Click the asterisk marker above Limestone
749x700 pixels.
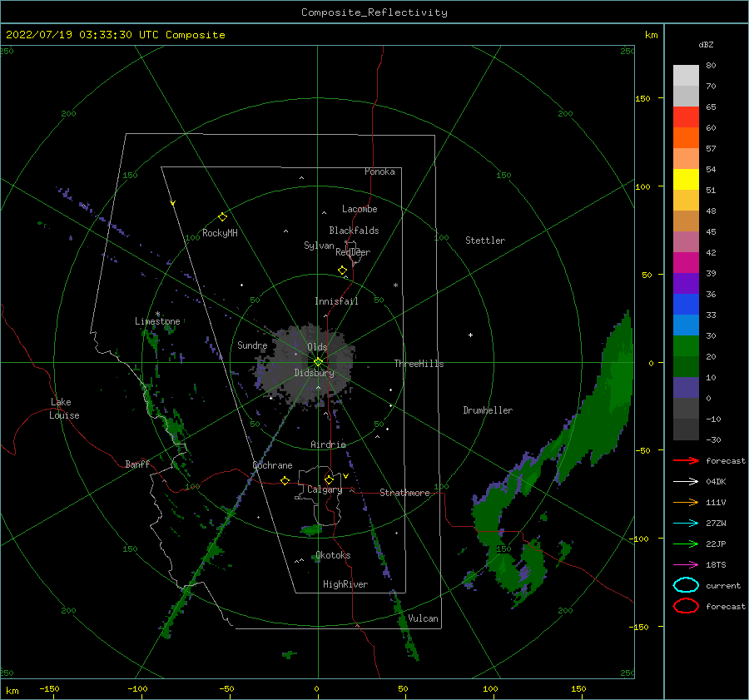coord(157,314)
